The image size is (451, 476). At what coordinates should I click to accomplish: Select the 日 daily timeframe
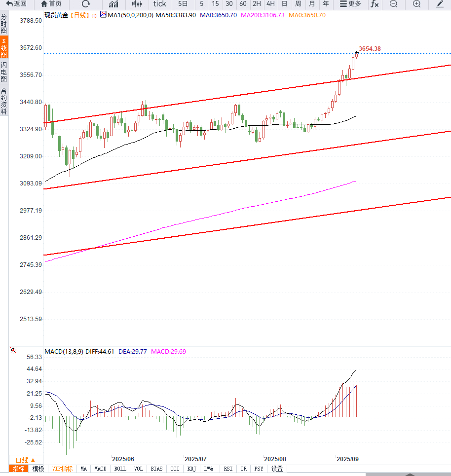point(284,4)
